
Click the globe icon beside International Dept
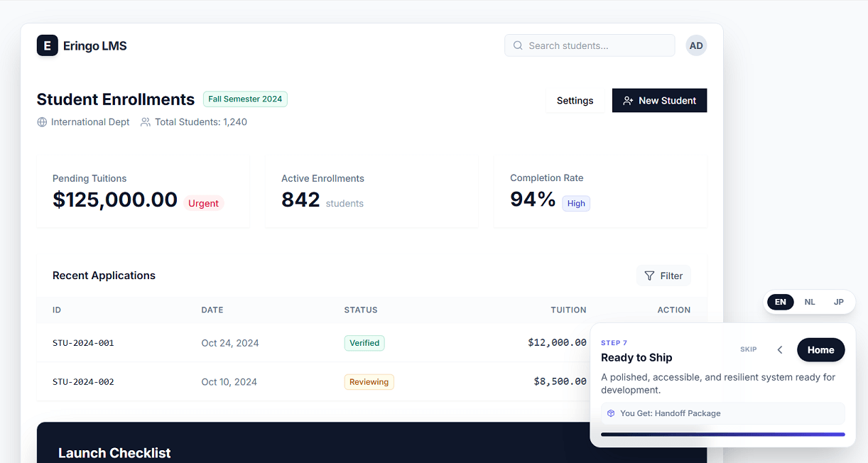coord(42,122)
